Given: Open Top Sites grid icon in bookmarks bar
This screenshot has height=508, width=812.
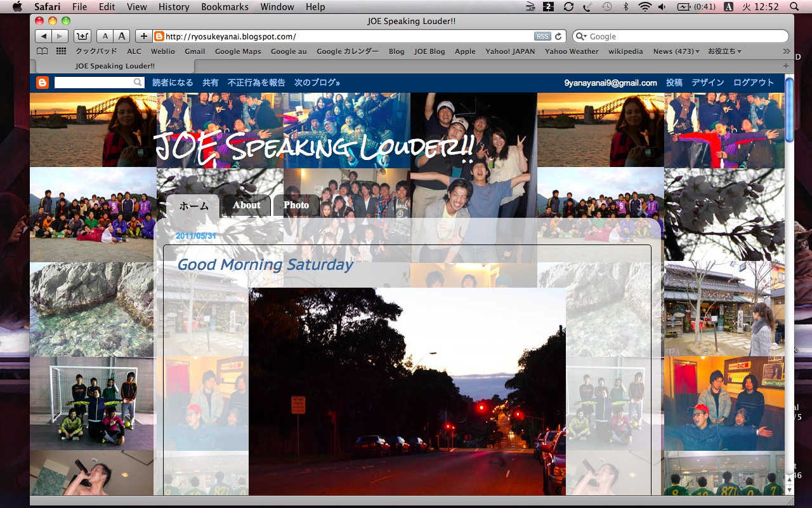Looking at the screenshot, I should 61,51.
